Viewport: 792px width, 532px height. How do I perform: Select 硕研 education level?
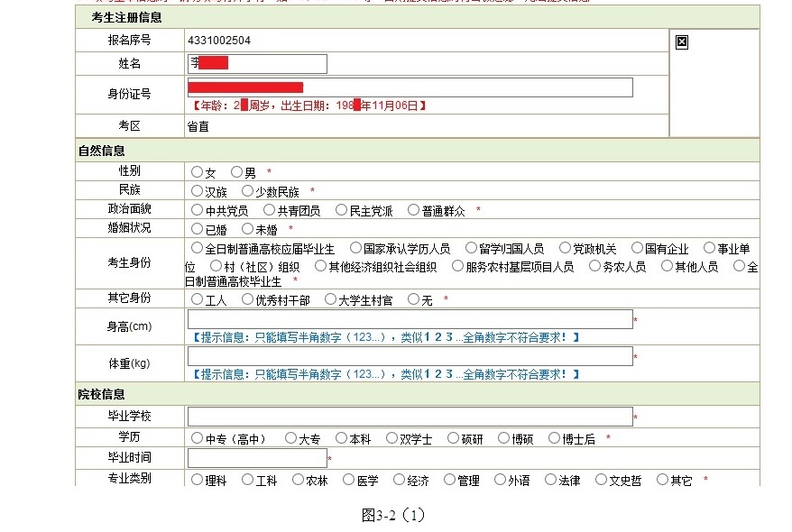(x=453, y=438)
